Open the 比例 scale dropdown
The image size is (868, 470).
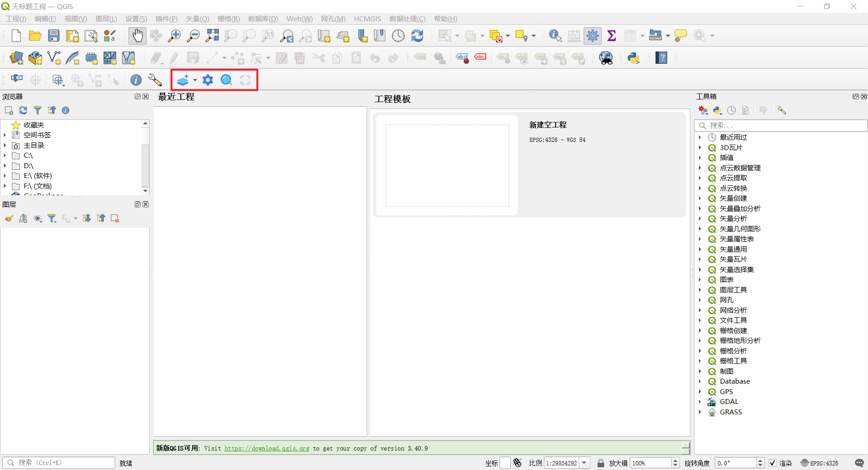585,463
